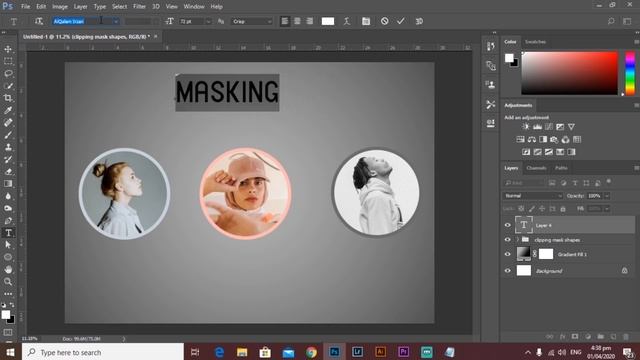Add a Levels adjustment

coord(537,127)
